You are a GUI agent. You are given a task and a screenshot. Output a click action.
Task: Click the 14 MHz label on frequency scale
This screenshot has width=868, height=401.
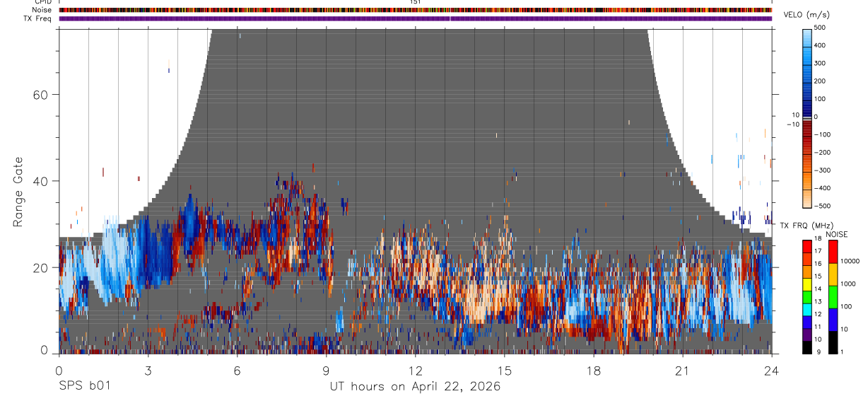pyautogui.click(x=818, y=289)
